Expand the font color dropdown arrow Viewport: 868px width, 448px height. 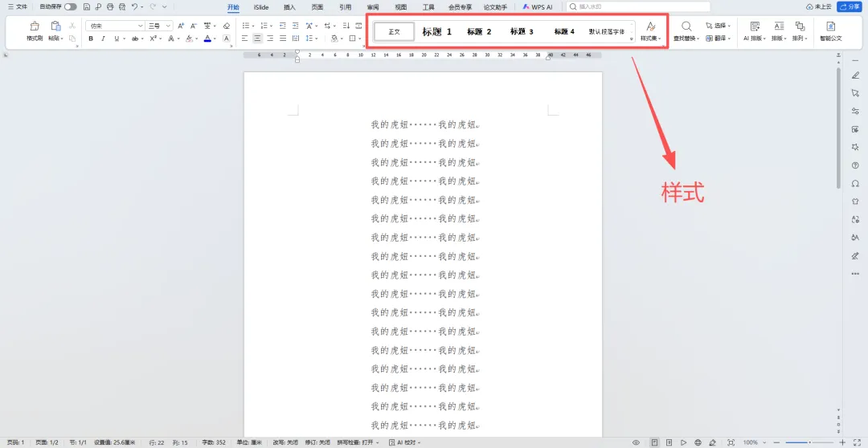pos(215,39)
